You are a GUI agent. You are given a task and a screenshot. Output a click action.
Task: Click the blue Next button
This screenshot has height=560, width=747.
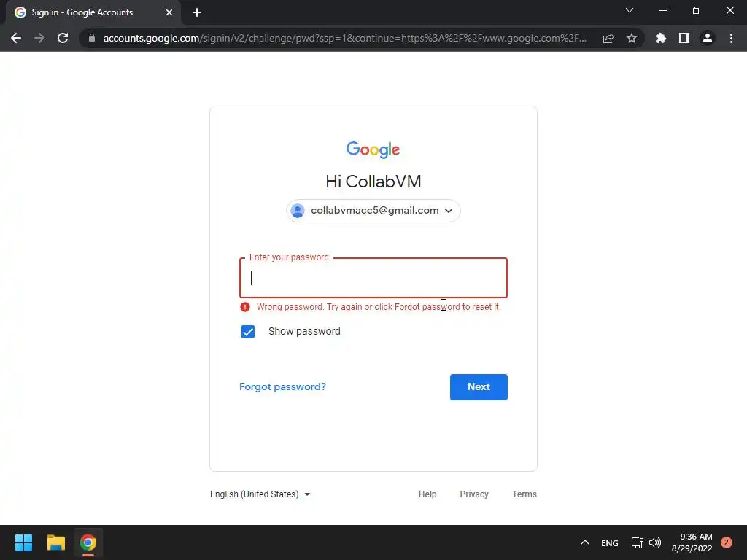click(479, 387)
